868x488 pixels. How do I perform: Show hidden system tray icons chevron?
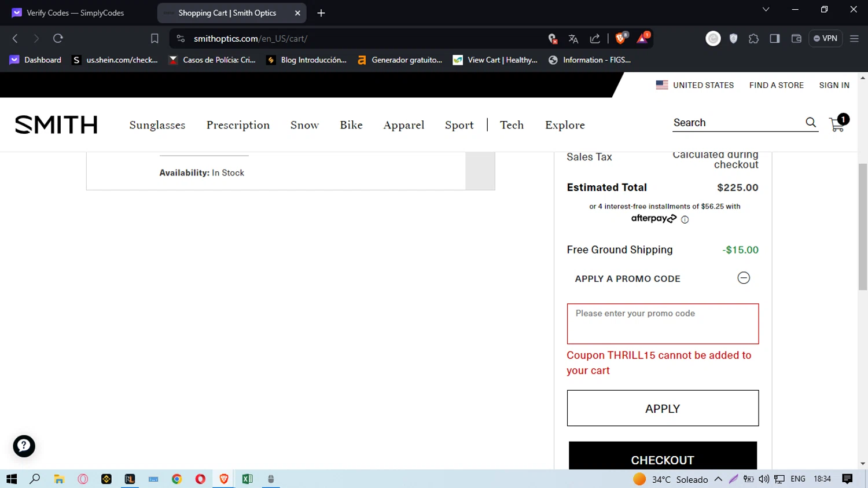tap(718, 479)
